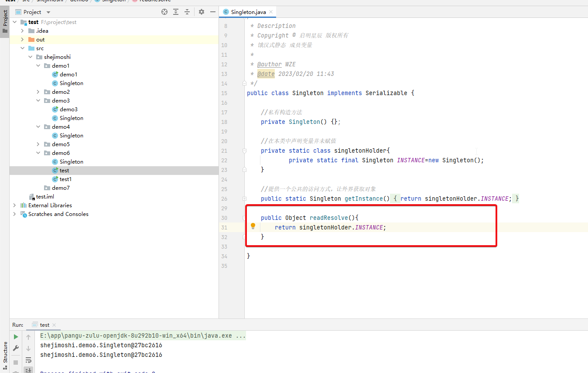588x373 pixels.
Task: Toggle Scroll to End in Run console
Action: click(x=28, y=370)
